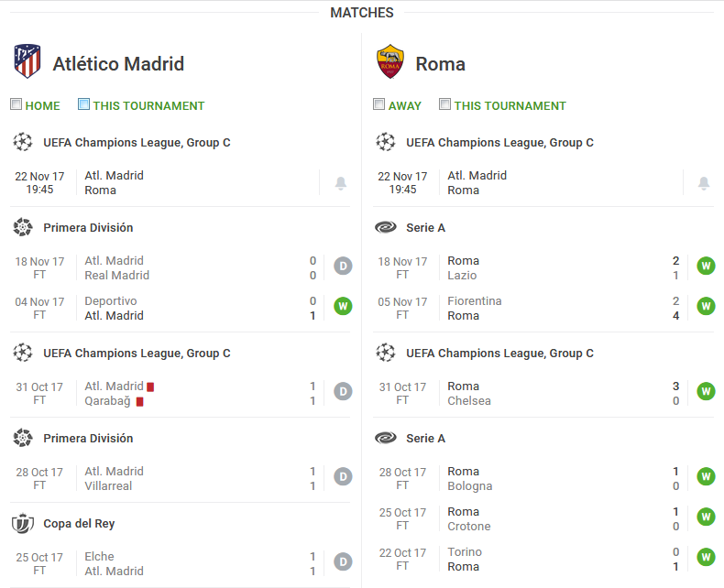
Task: Click the notification bell in Roma's upcoming match
Action: click(704, 183)
